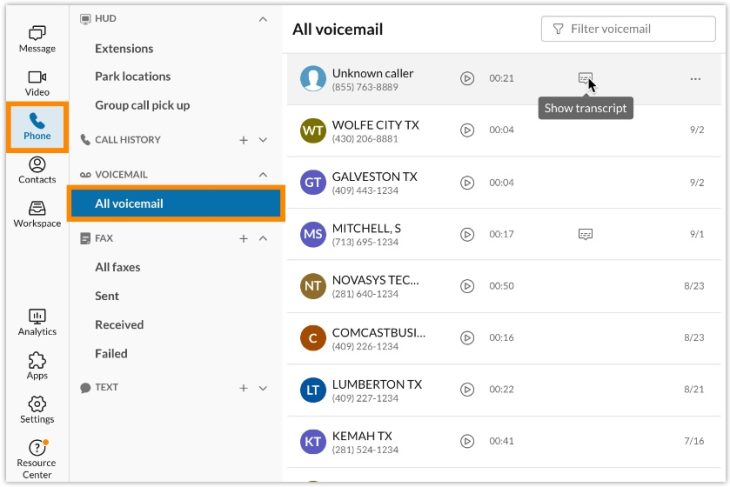Open Workspace from the sidebar

[x=37, y=214]
